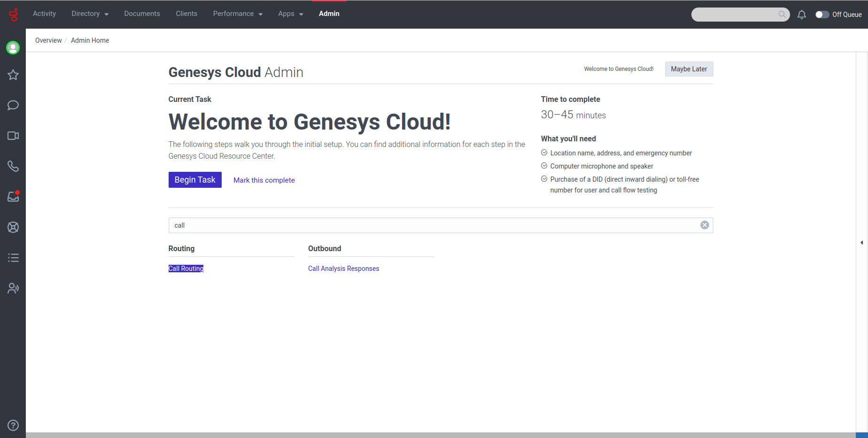Open the Chat bubble icon

coord(13,105)
